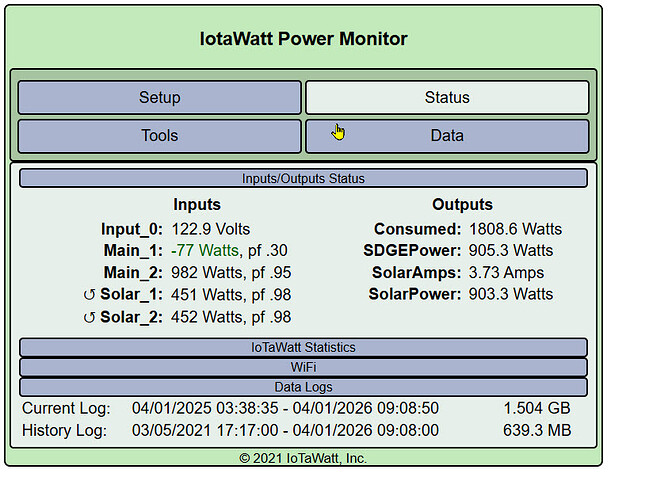Open the Tools menu
Image resolution: width=648 pixels, height=500 pixels.
click(160, 136)
